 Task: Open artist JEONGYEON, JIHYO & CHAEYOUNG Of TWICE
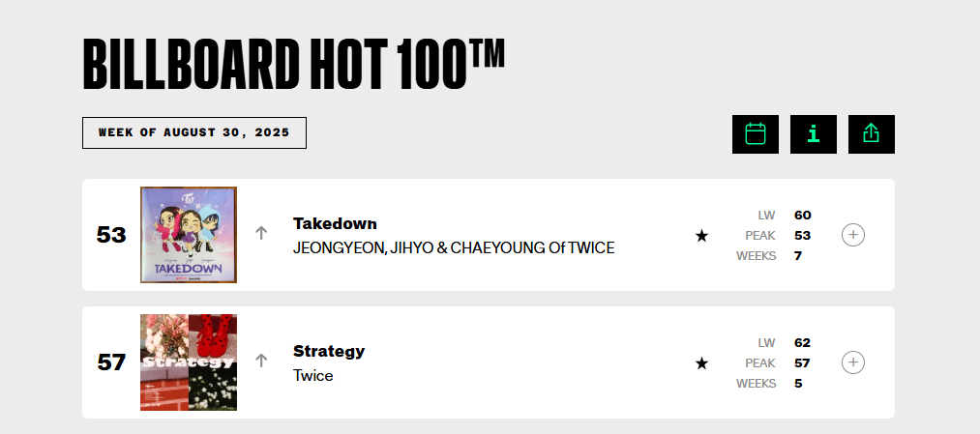coord(454,248)
